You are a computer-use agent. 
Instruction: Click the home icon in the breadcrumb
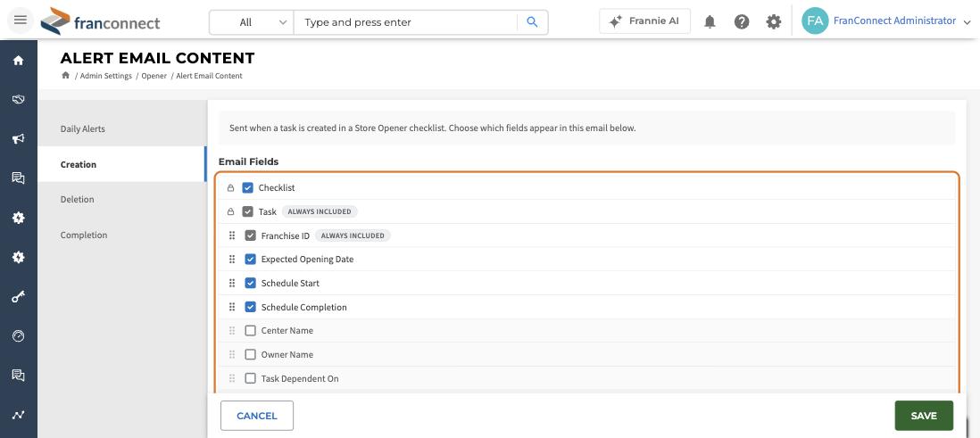[x=65, y=76]
